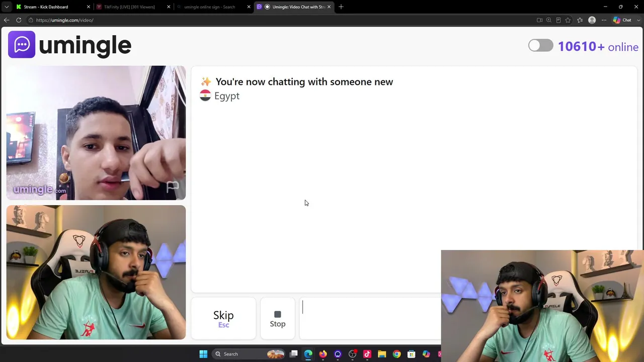Close the Kick Dashboard tab
The width and height of the screenshot is (644, 362).
(x=89, y=7)
